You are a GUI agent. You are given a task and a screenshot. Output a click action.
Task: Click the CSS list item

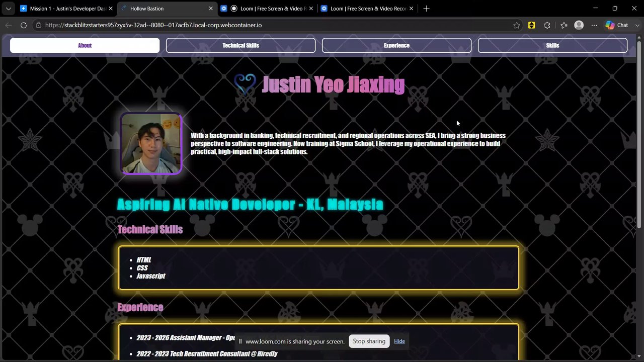point(142,268)
